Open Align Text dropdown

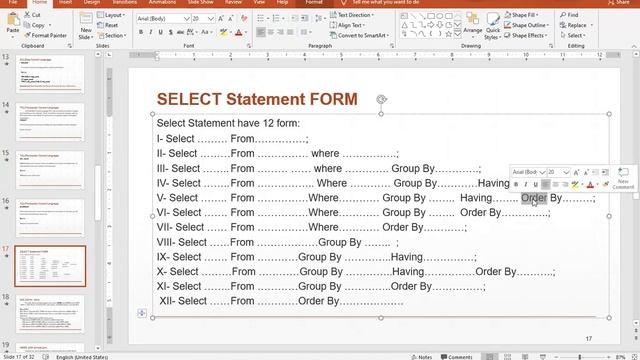(347, 25)
